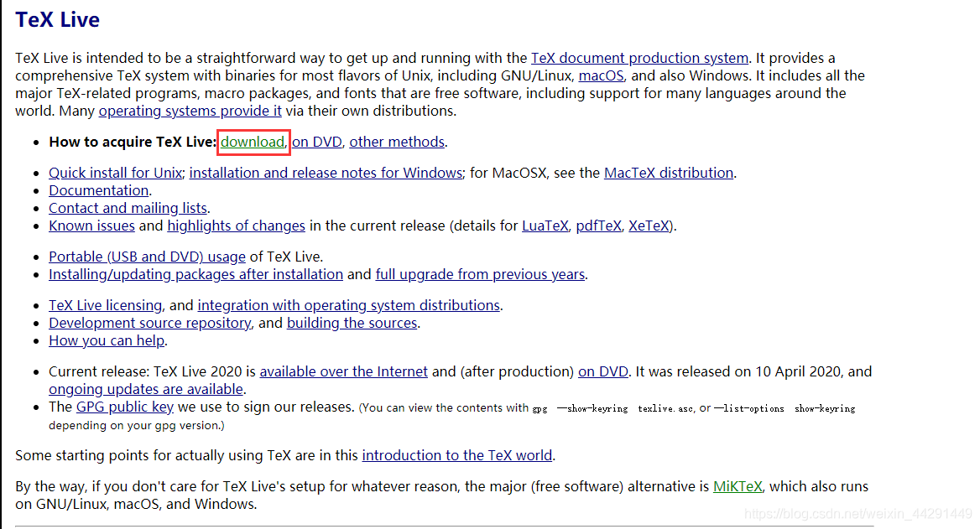The image size is (980, 529).
Task: Open the pdfTeX details link
Action: pyautogui.click(x=599, y=226)
